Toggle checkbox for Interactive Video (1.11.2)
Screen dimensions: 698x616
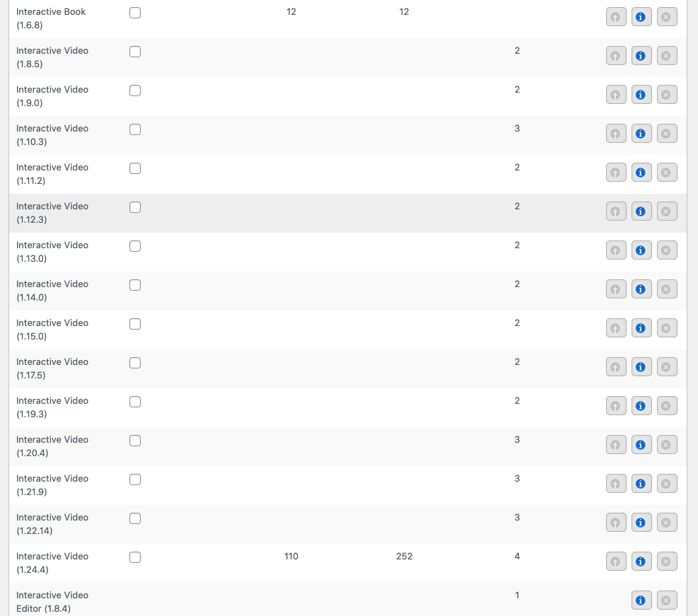(135, 168)
